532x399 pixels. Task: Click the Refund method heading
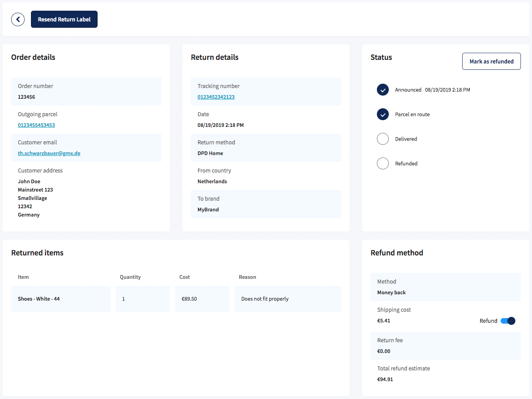point(397,253)
